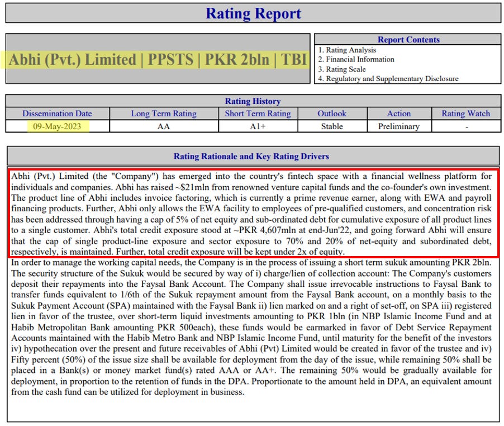The image size is (504, 426).
Task: Click the Rating Rationale and Key Rating Drivers heading
Action: [x=251, y=156]
